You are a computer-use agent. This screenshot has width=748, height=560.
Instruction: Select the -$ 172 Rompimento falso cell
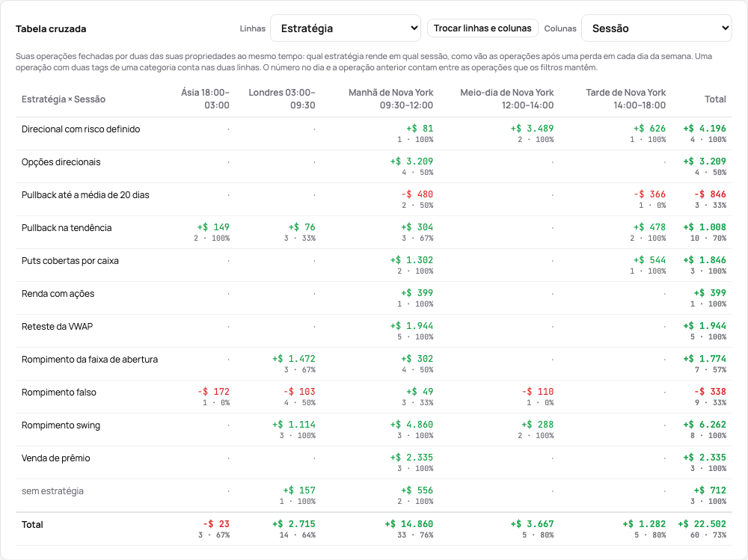(213, 392)
